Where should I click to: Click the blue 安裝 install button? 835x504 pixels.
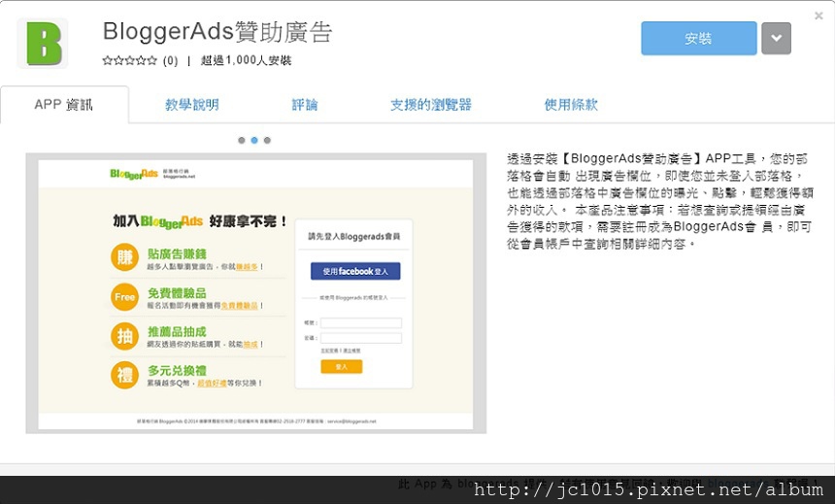[x=699, y=39]
